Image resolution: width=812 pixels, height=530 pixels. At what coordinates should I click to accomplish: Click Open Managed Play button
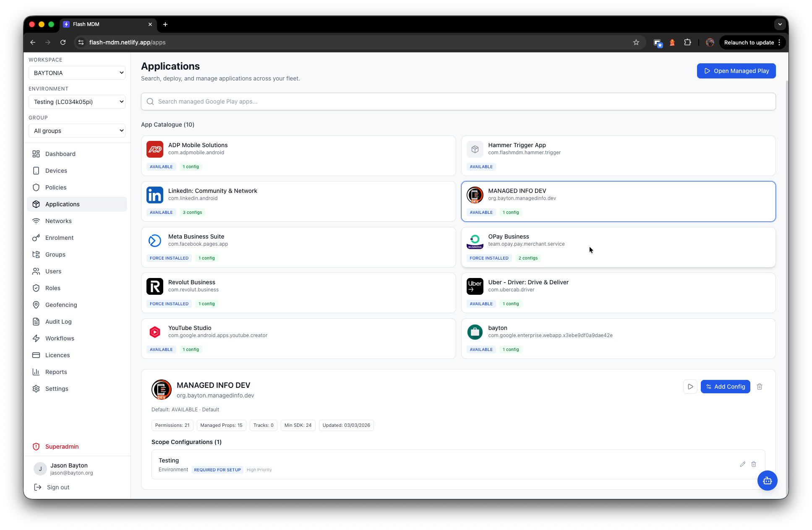(x=736, y=71)
